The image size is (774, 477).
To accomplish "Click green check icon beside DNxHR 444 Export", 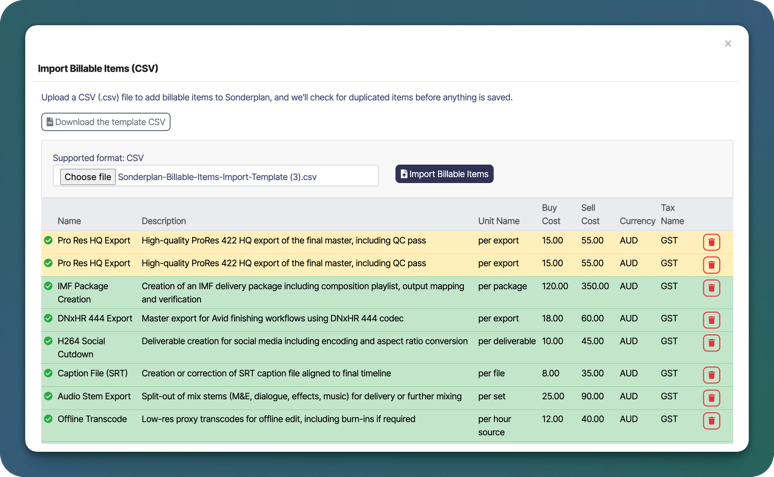I will point(48,318).
